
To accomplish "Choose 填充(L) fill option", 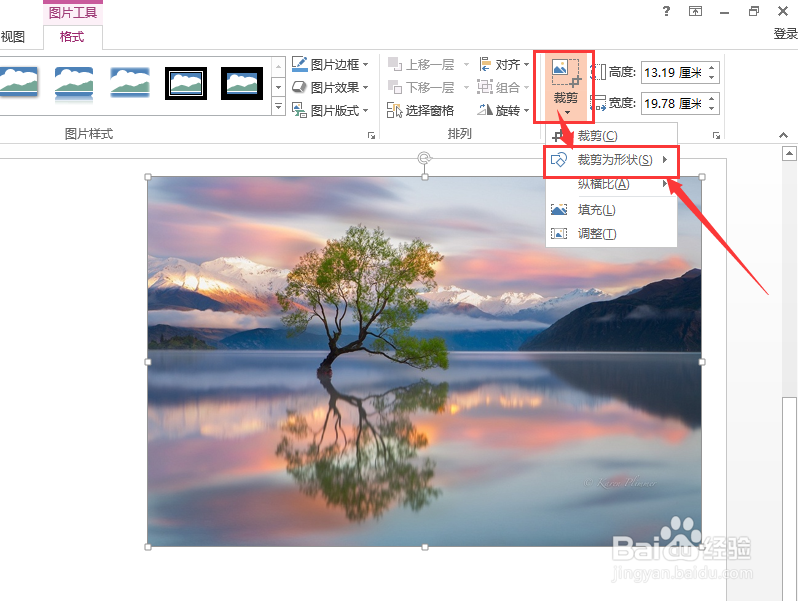I will [611, 209].
